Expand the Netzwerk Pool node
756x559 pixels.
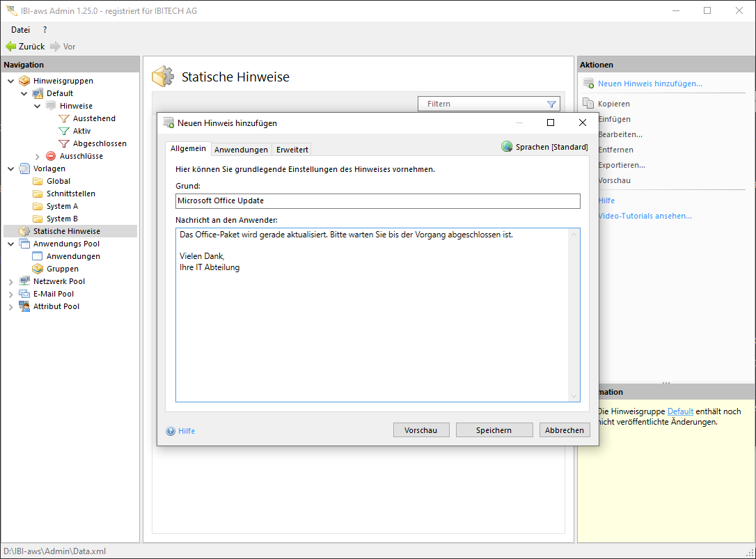click(x=10, y=281)
